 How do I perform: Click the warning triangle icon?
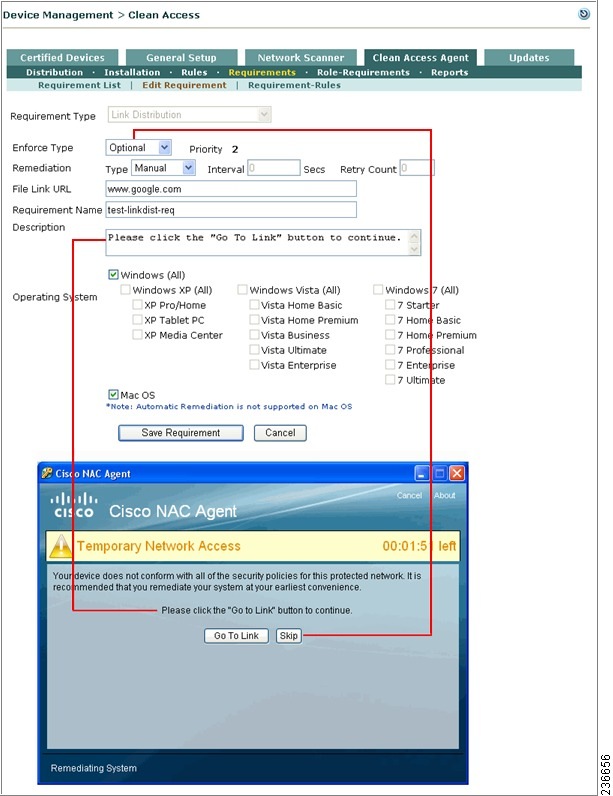[x=60, y=546]
